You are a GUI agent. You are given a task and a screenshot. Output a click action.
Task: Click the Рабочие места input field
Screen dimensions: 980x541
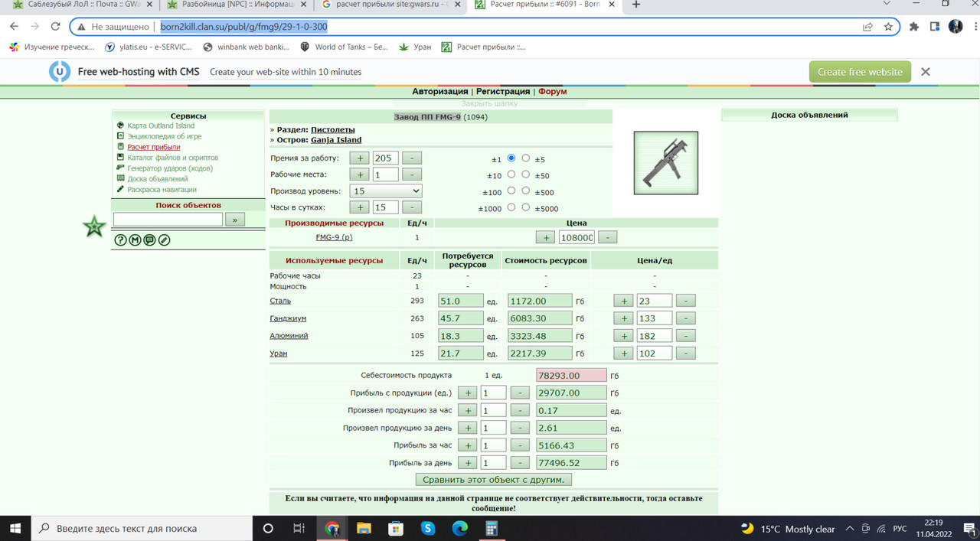(x=386, y=174)
